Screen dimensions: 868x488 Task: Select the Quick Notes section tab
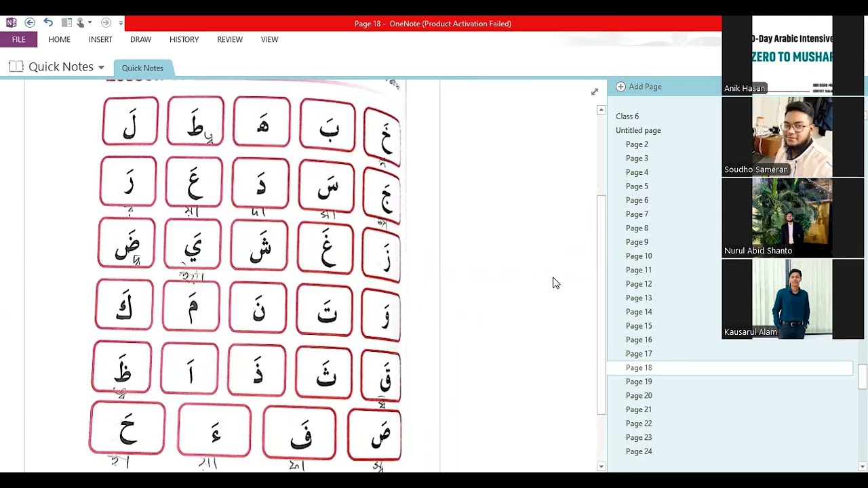point(143,68)
